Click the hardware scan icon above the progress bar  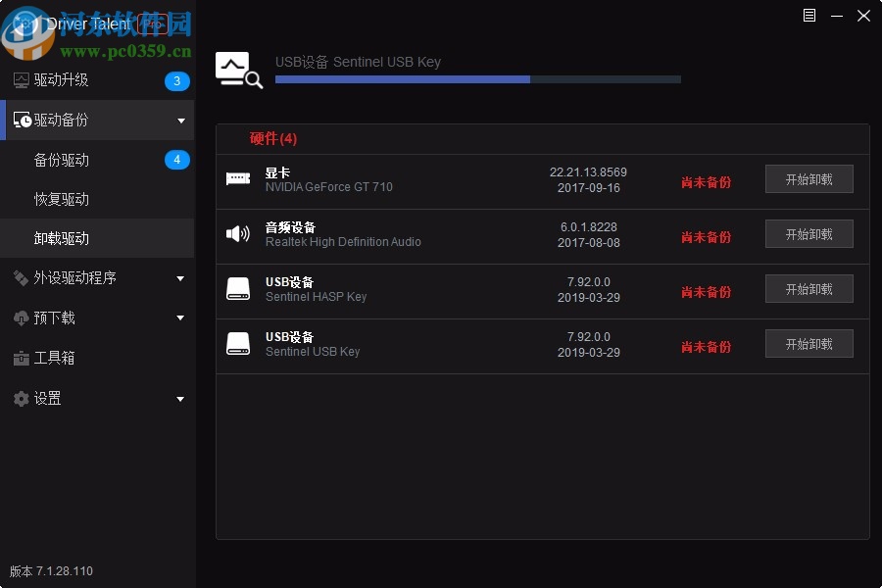239,69
